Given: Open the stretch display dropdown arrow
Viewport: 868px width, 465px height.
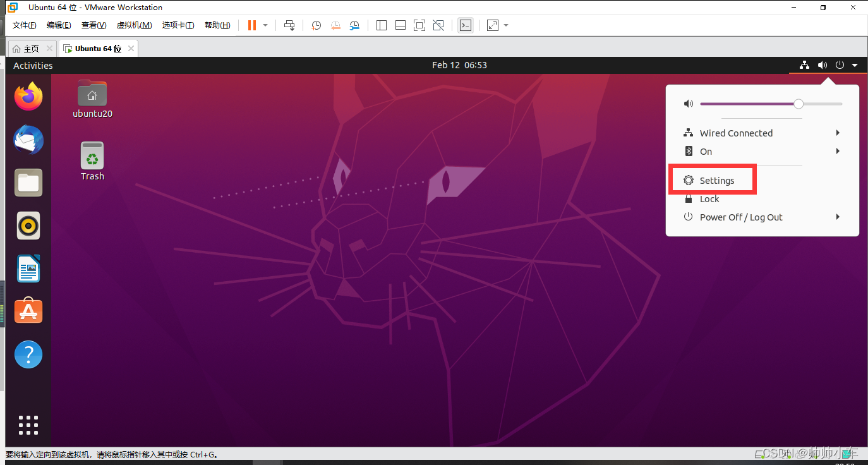Looking at the screenshot, I should click(x=506, y=25).
